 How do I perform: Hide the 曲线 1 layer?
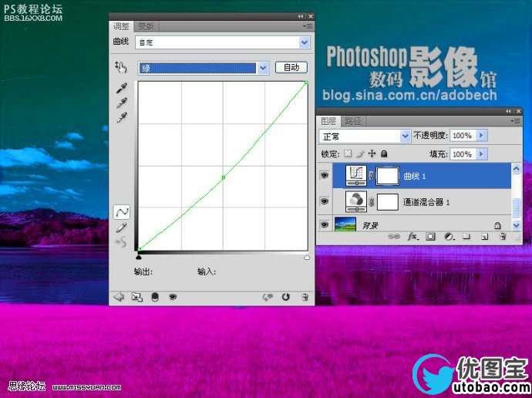325,175
